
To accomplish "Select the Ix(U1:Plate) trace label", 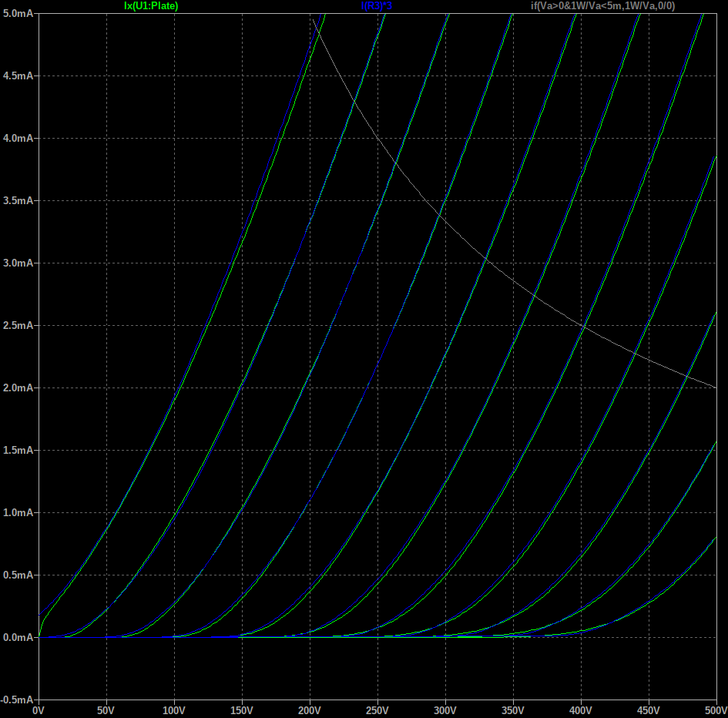I will 151,6.
